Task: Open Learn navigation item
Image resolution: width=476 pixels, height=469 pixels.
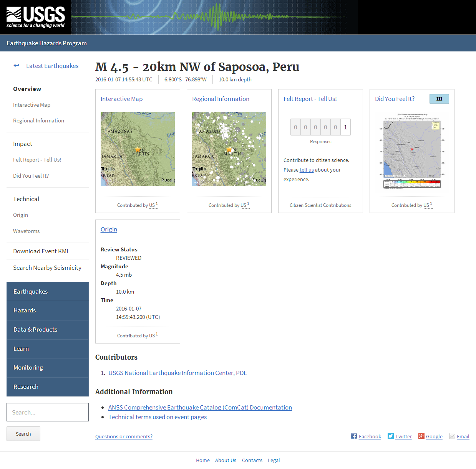Action: click(x=48, y=349)
